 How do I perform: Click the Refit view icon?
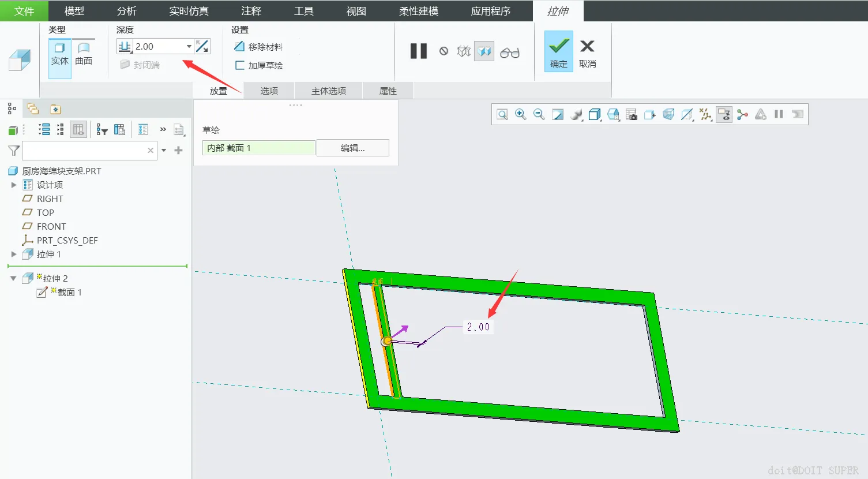[x=502, y=114]
